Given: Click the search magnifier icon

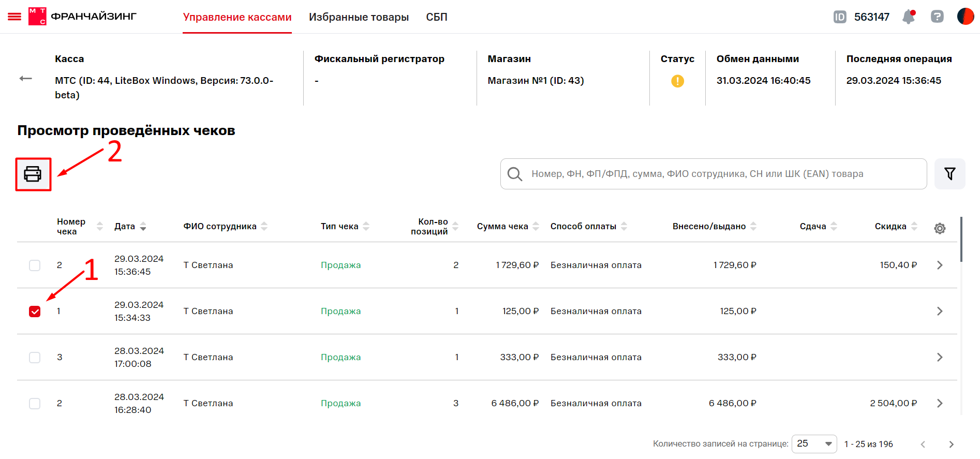Looking at the screenshot, I should click(514, 174).
